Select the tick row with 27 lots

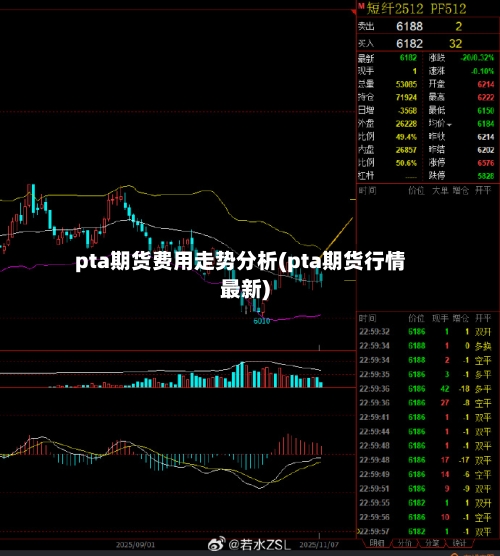point(425,403)
